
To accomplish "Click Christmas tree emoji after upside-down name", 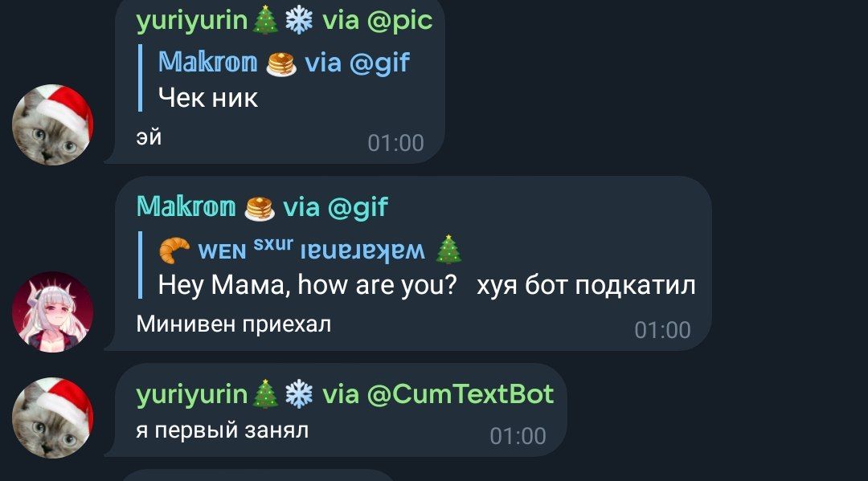I will (448, 250).
